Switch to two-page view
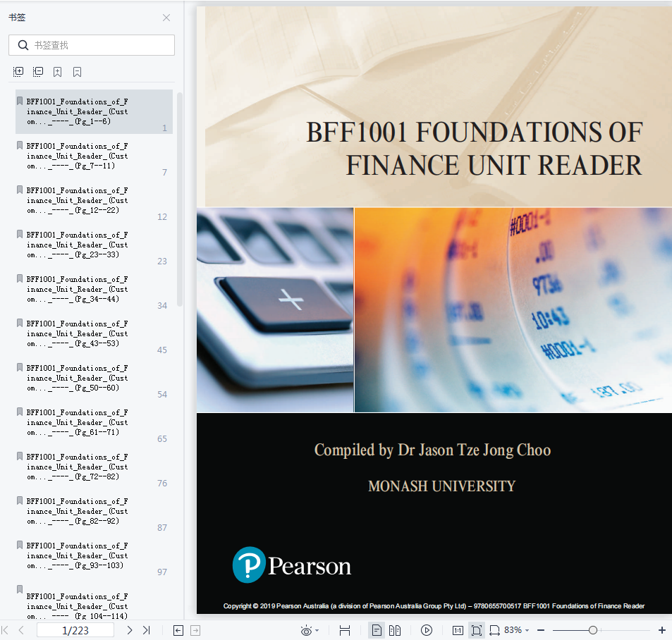 click(x=395, y=630)
